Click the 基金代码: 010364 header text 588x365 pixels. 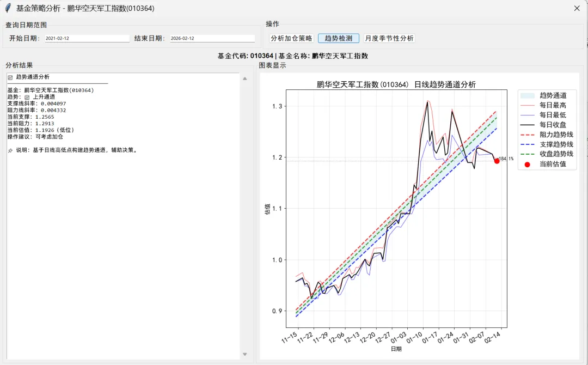(x=245, y=56)
